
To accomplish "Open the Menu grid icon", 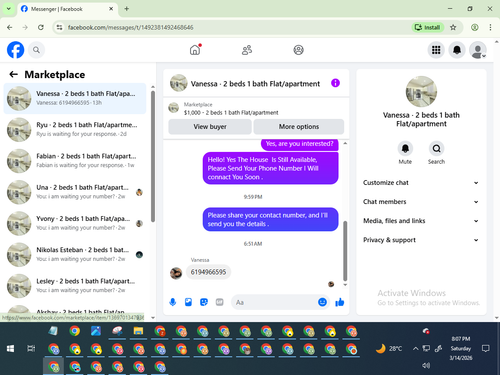I will pos(436,50).
